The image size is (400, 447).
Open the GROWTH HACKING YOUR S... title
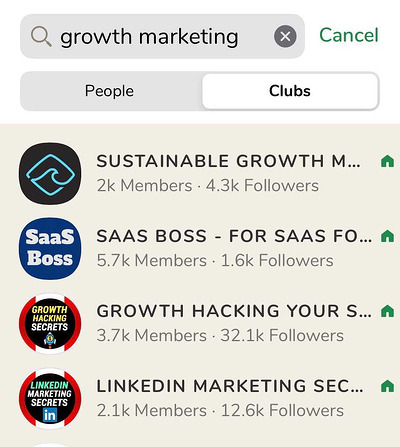(234, 311)
